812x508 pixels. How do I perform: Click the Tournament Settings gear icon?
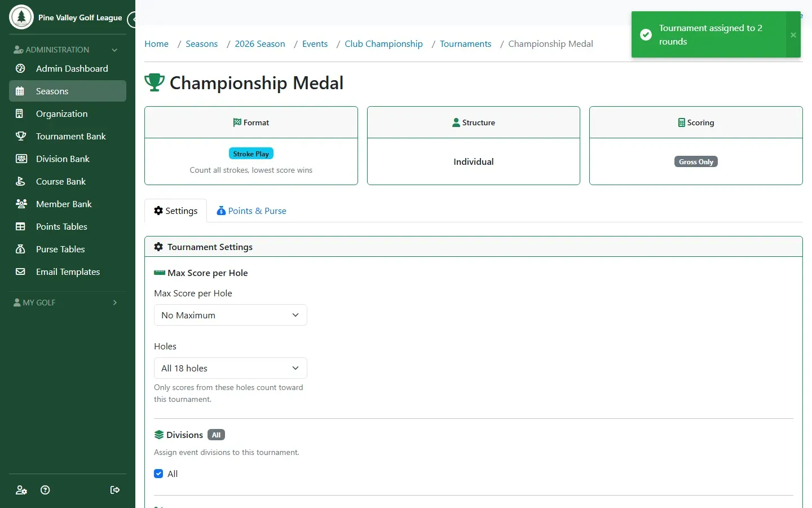158,247
